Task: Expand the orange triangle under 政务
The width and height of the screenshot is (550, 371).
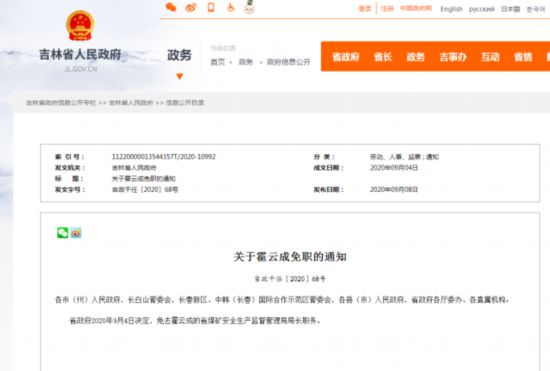Action: pos(180,76)
